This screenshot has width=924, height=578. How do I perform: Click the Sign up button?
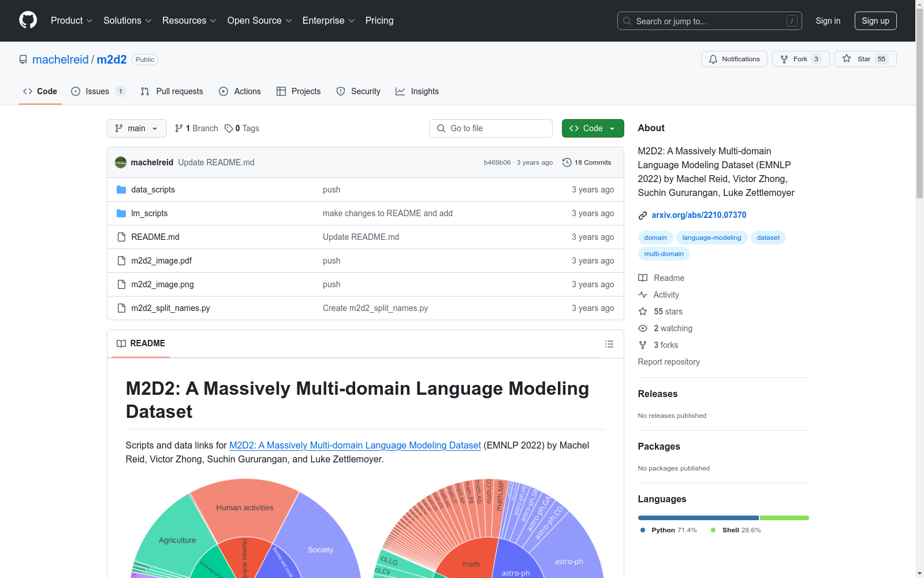tap(875, 21)
